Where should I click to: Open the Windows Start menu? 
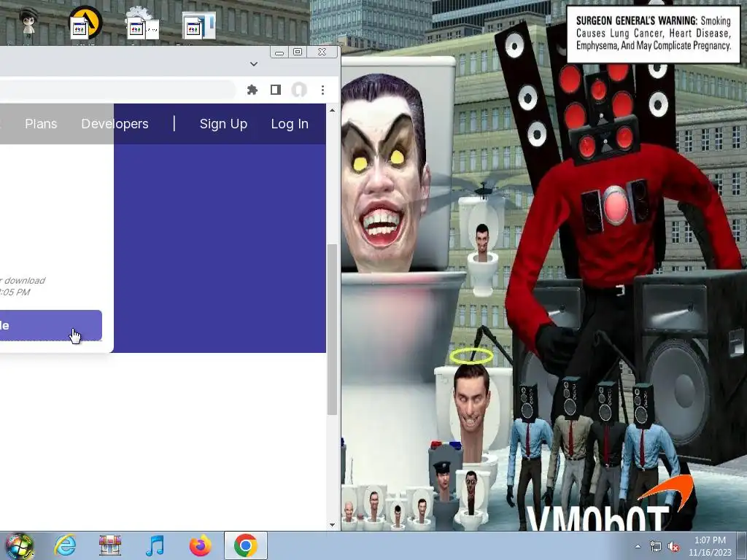20,545
